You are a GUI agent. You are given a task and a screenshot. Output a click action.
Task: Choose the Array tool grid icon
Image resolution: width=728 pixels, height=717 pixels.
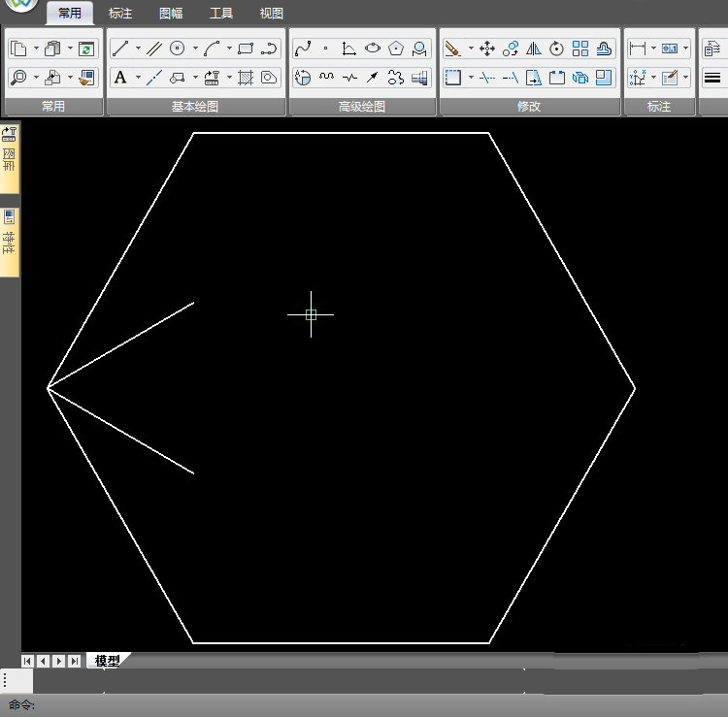(x=580, y=49)
